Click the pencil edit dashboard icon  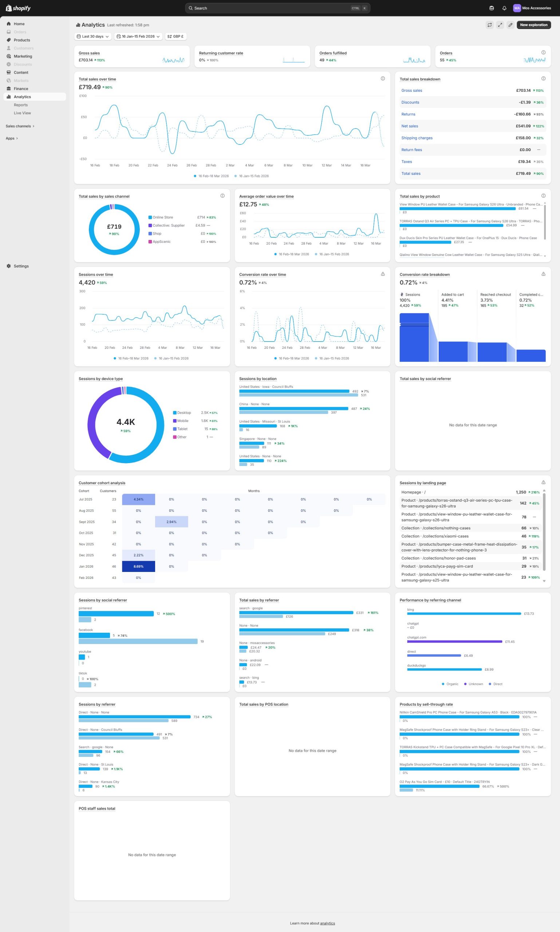point(510,25)
